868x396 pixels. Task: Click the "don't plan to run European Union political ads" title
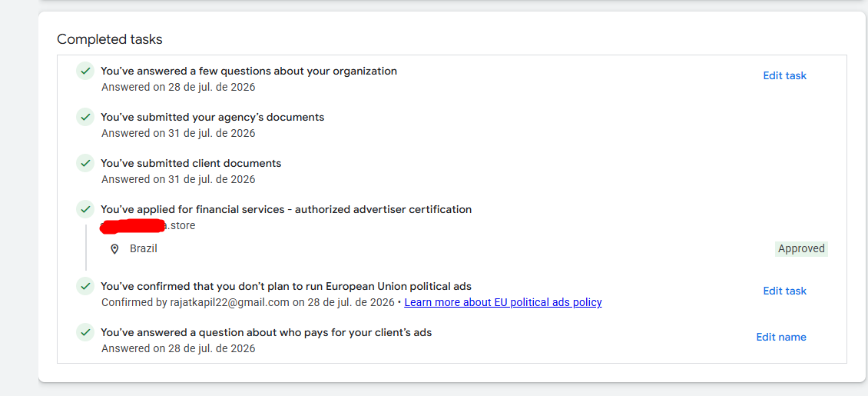287,286
